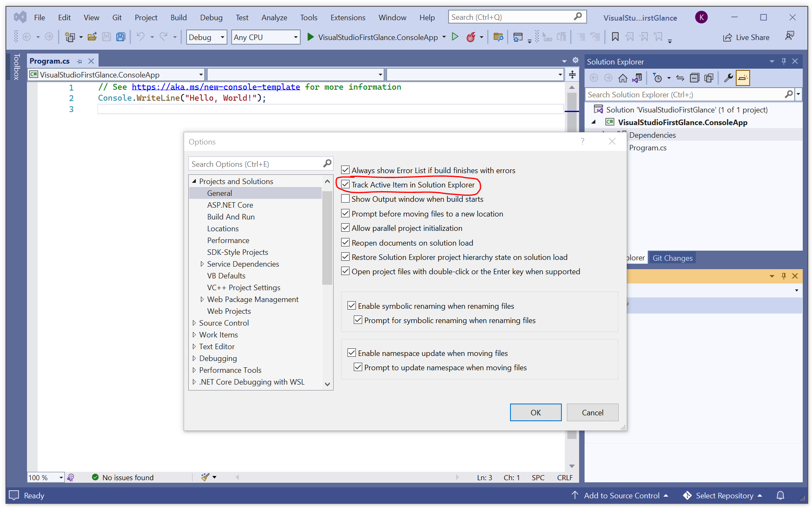Click the Save All icon
Viewport: 812px width, 508px height.
click(x=120, y=37)
